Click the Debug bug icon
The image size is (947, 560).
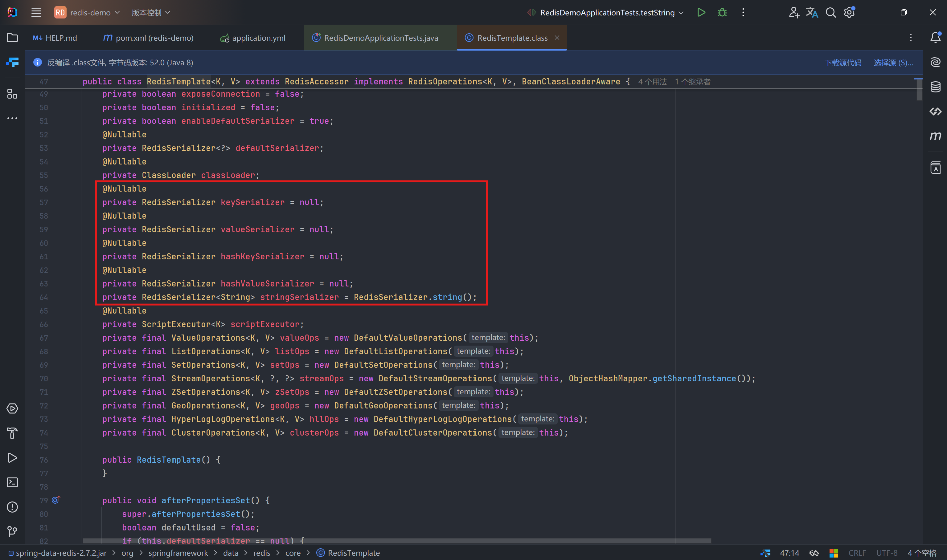point(722,12)
